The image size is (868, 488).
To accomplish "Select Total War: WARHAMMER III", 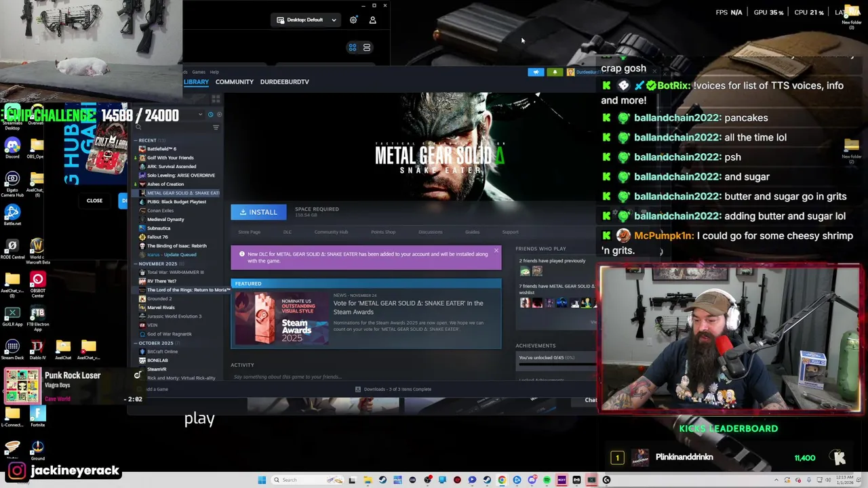I will point(175,272).
